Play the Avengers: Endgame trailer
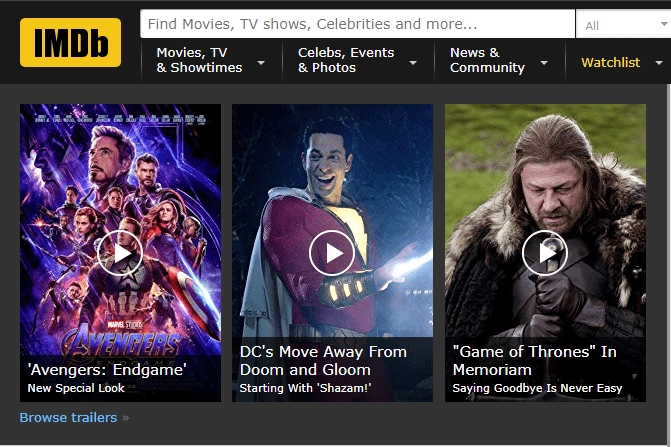The height and width of the screenshot is (447, 671). (x=120, y=253)
